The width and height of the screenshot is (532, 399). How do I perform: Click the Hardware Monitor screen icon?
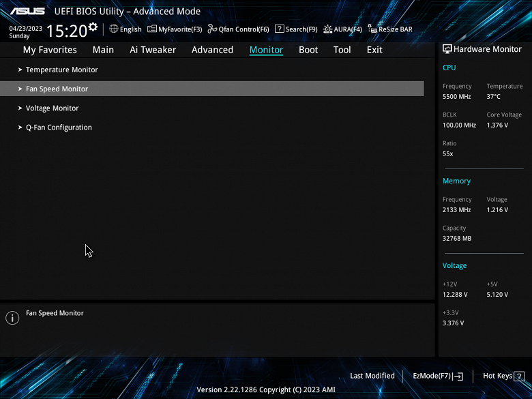point(447,49)
